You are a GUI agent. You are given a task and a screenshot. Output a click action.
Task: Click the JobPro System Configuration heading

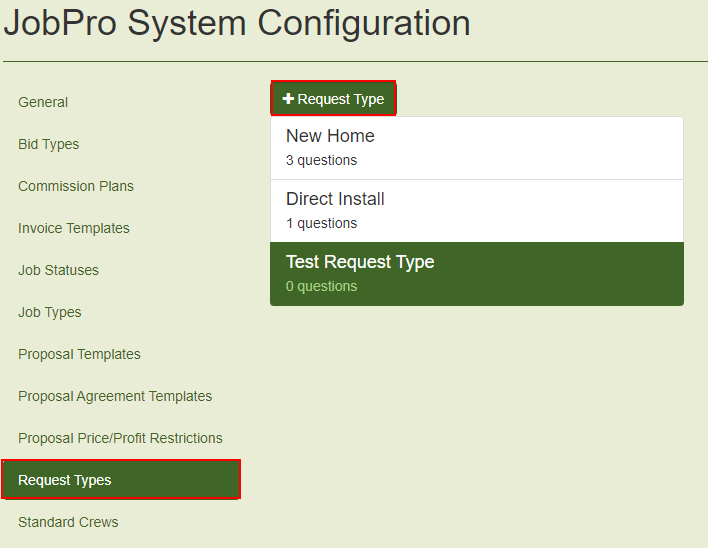coord(237,23)
